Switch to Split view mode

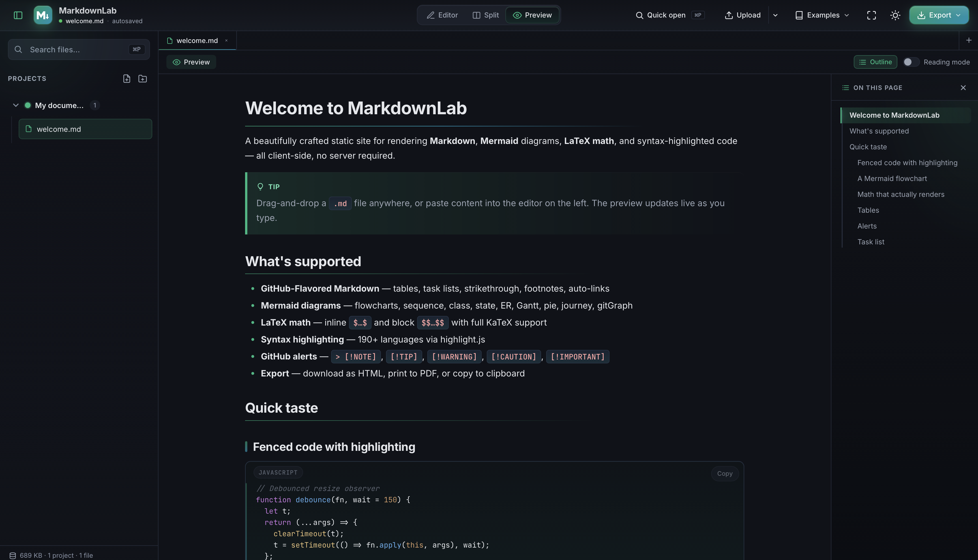[486, 15]
